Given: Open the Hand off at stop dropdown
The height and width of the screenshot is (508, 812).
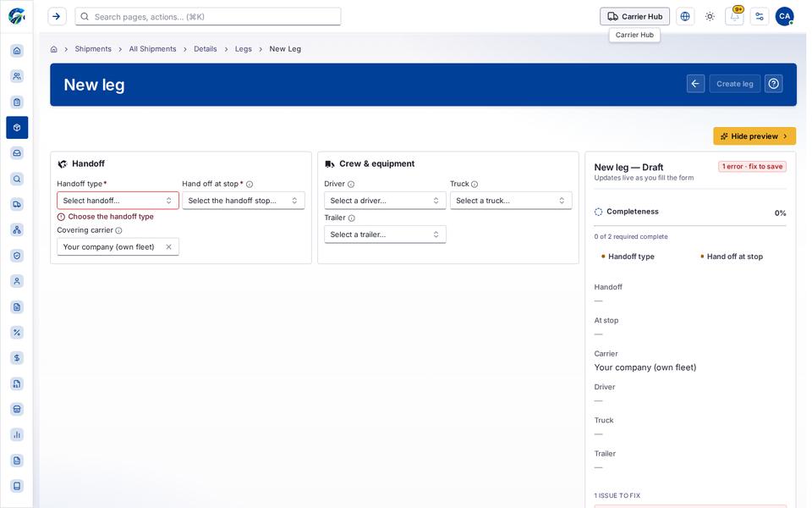Looking at the screenshot, I should pyautogui.click(x=244, y=201).
